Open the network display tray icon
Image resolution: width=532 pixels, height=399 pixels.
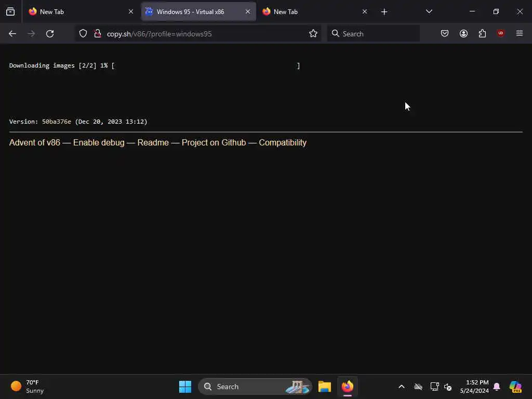[435, 387]
